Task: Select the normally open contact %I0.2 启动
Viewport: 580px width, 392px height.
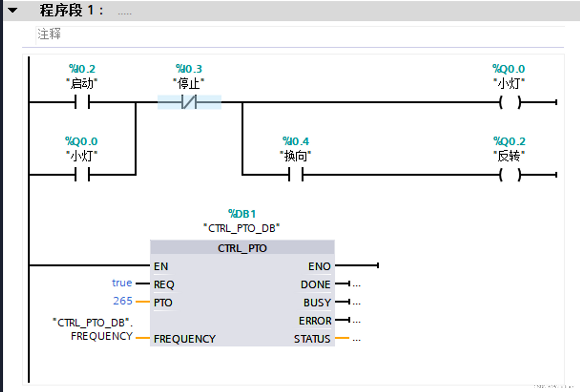Action: 82,102
